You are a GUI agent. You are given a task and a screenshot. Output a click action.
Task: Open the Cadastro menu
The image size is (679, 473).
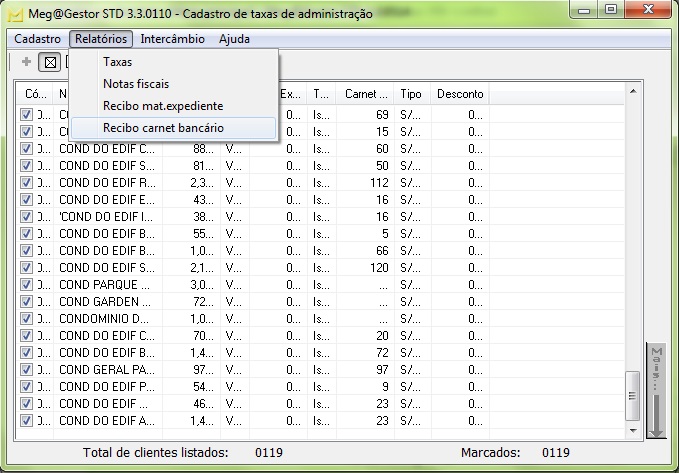click(37, 39)
